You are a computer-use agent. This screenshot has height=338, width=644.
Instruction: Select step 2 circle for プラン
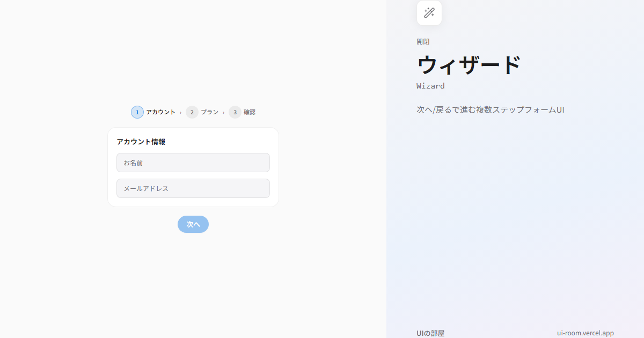click(192, 112)
